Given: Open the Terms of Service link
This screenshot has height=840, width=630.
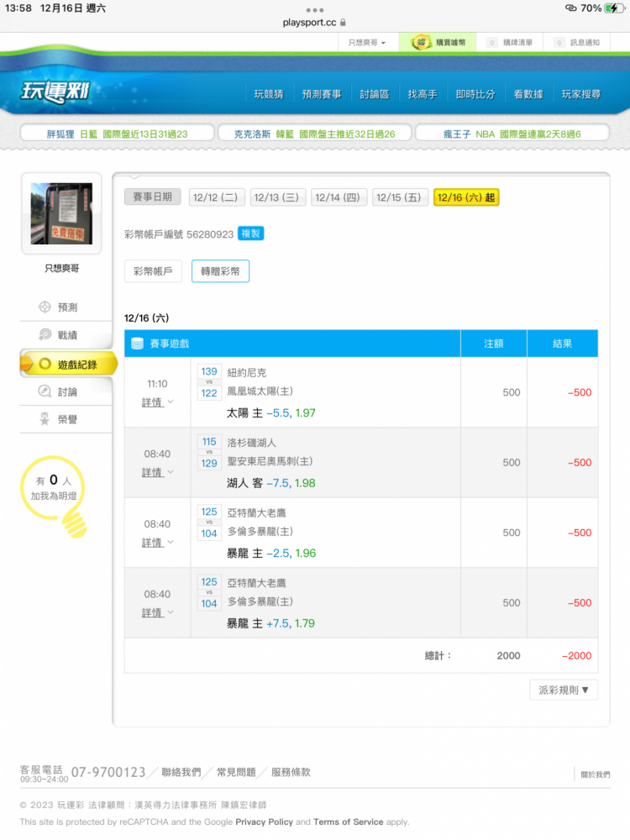Looking at the screenshot, I should click(349, 822).
